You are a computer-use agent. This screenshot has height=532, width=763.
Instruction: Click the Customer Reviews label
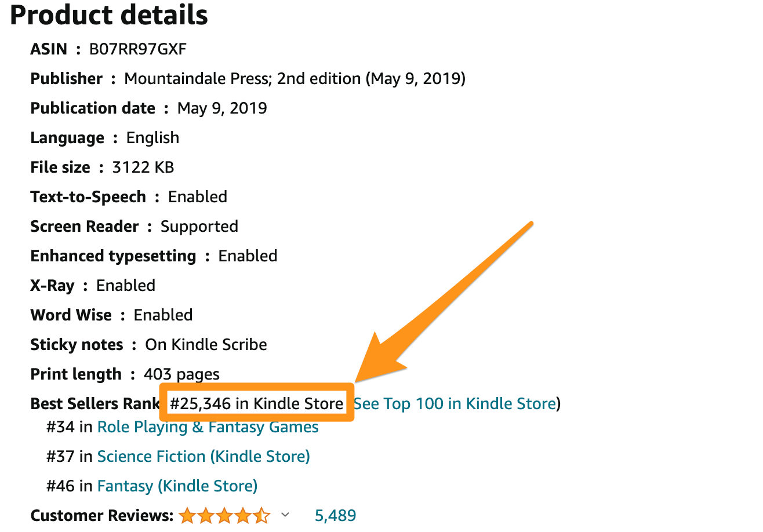pyautogui.click(x=101, y=515)
